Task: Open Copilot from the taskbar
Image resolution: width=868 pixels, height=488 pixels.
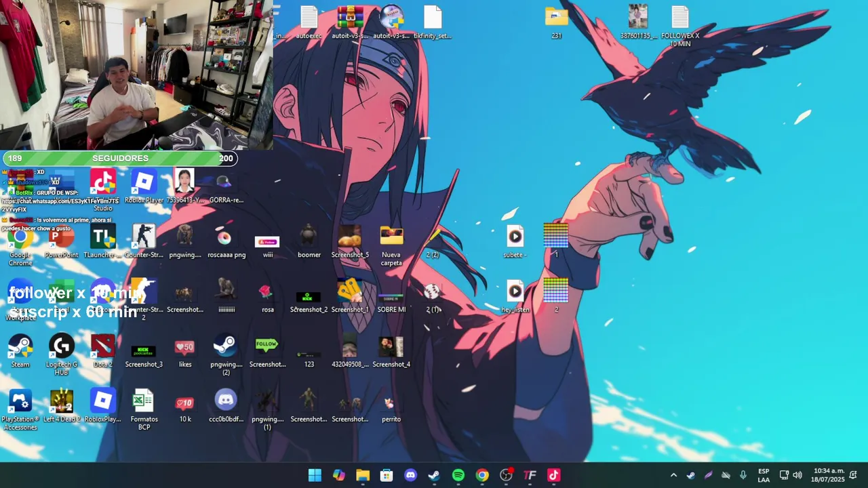Action: [x=339, y=475]
